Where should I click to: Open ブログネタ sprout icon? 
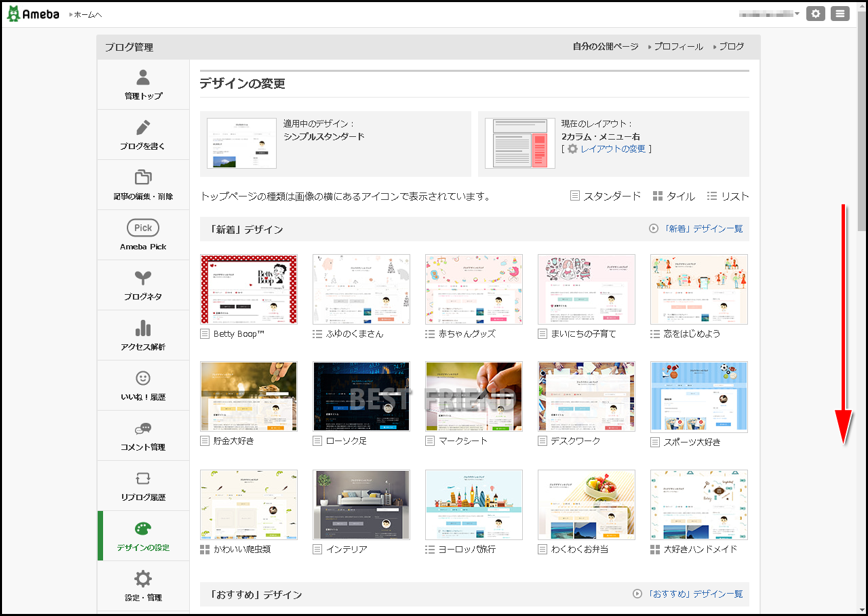[143, 278]
